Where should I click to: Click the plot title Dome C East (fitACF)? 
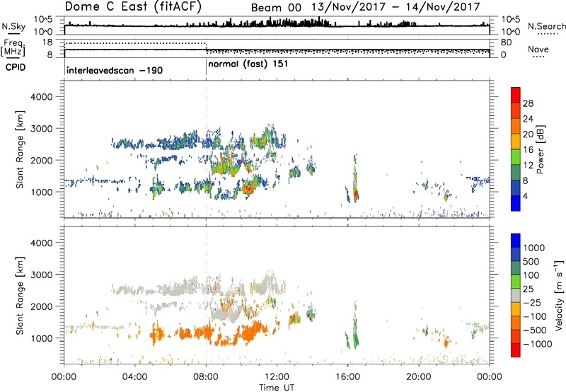click(133, 6)
